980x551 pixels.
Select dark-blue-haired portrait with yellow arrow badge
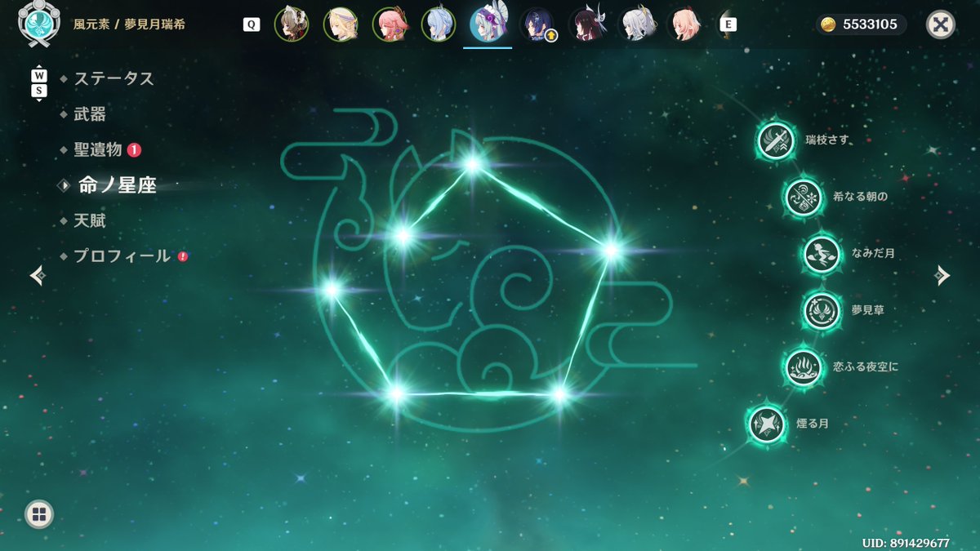point(537,24)
